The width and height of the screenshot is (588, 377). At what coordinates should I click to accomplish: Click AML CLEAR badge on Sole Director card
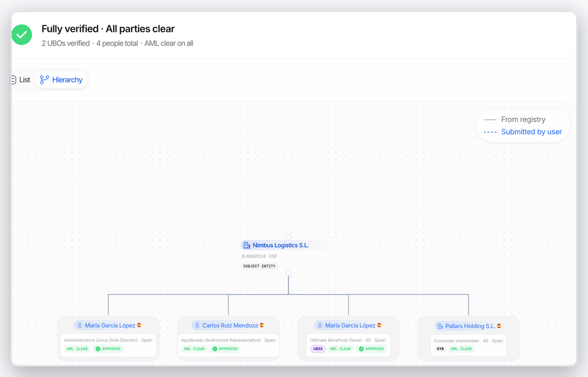point(77,349)
